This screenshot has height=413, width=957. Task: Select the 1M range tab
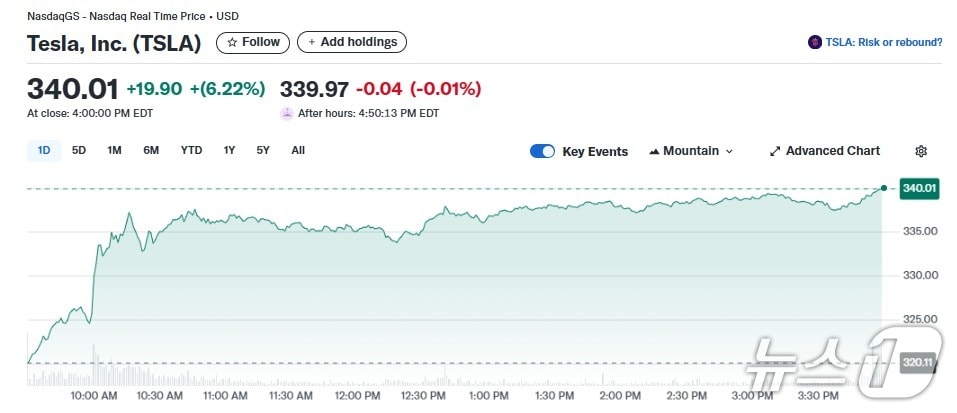[x=115, y=151]
